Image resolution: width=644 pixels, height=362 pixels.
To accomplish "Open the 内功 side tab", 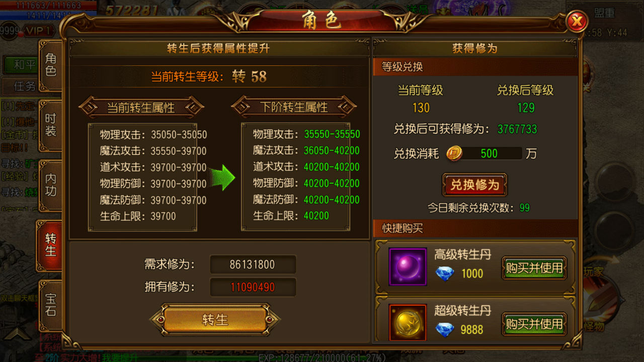I will point(51,185).
